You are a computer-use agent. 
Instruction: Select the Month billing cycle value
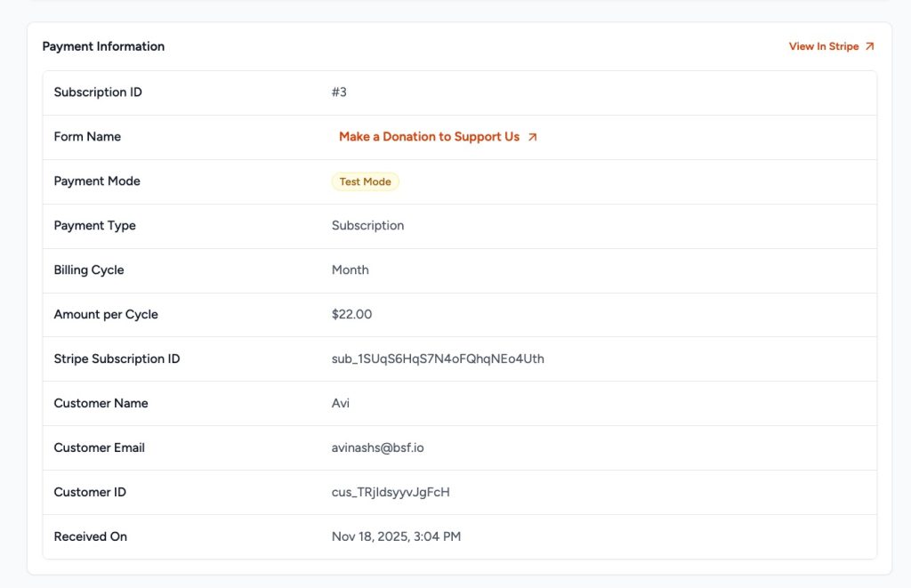point(351,270)
